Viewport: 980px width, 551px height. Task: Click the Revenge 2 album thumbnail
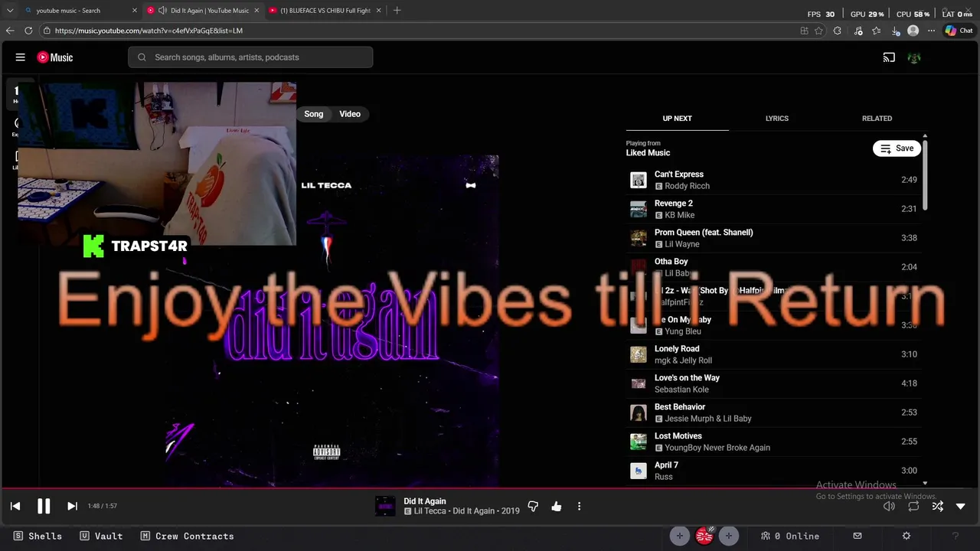639,209
